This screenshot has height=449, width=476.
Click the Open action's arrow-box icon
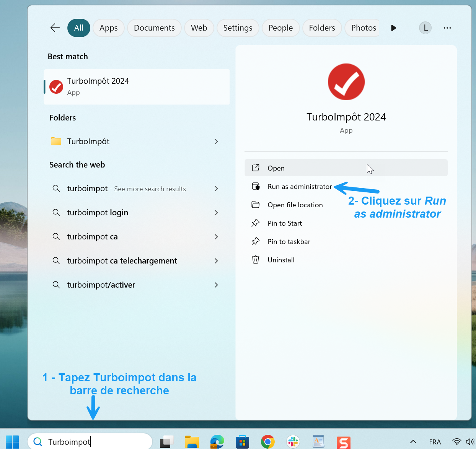coord(256,168)
